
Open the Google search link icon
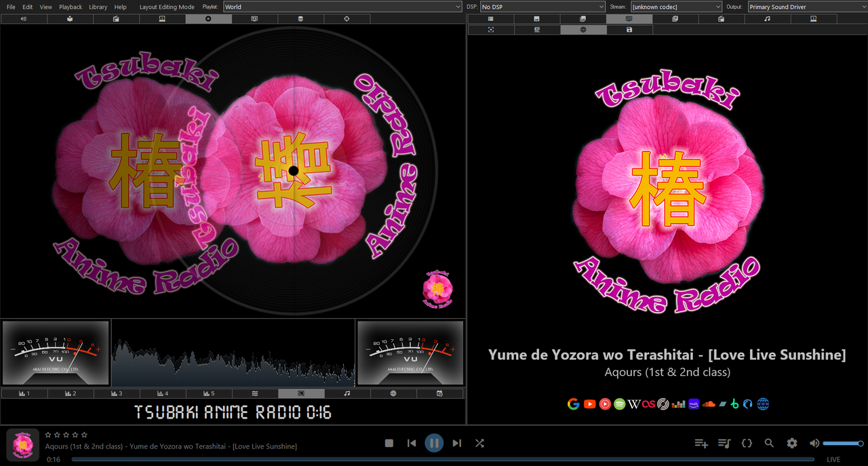pos(574,404)
